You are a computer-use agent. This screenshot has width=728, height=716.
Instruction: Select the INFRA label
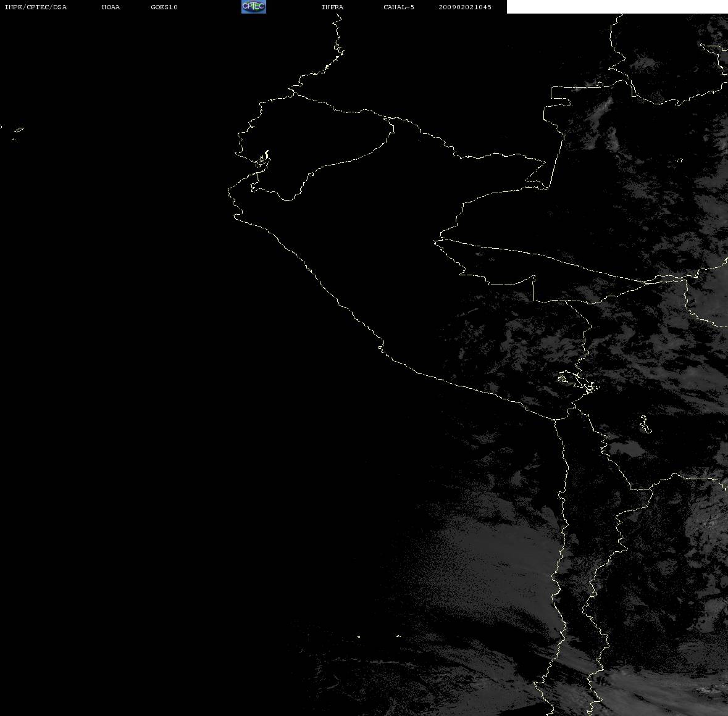point(332,7)
